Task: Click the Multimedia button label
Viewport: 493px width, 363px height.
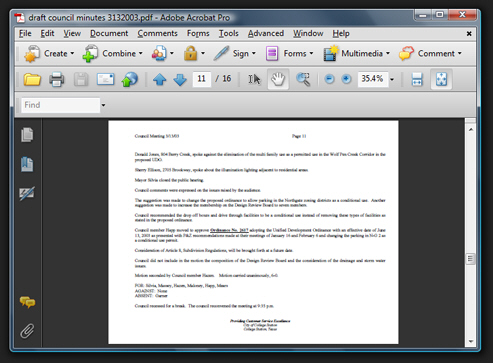Action: pyautogui.click(x=362, y=53)
